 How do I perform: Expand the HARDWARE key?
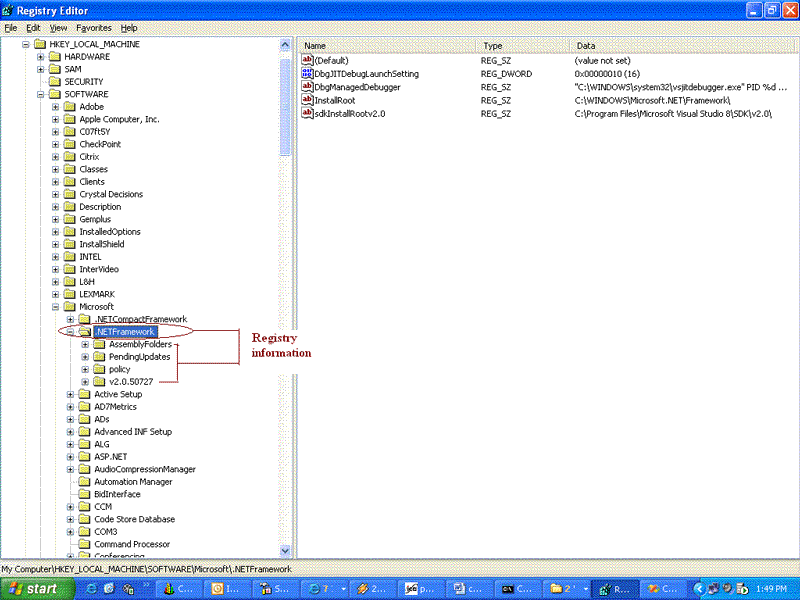[x=40, y=57]
